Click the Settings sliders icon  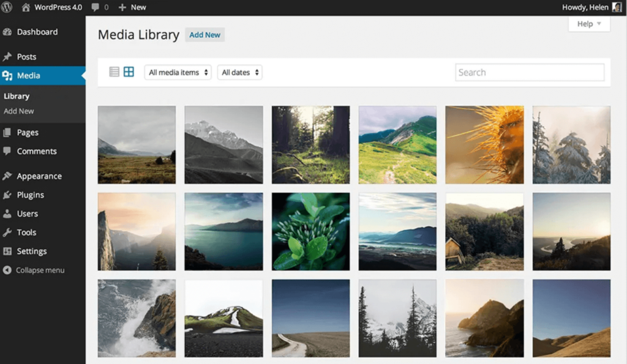point(7,251)
